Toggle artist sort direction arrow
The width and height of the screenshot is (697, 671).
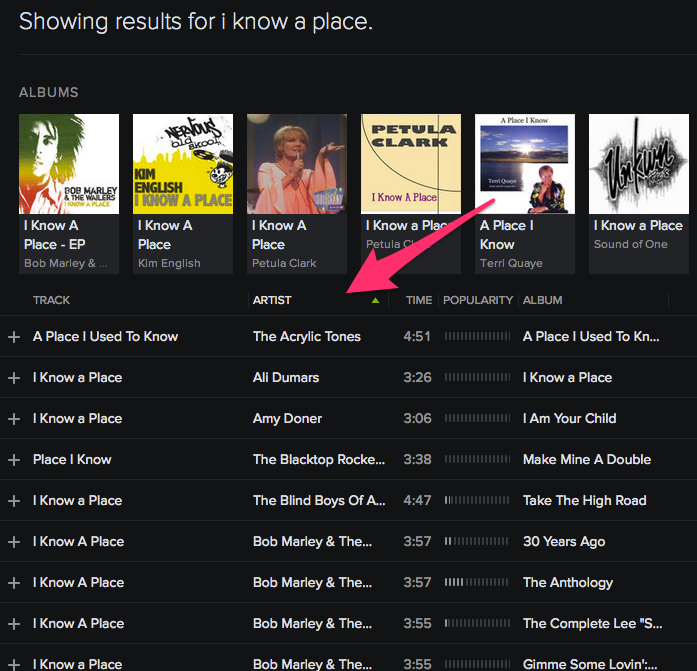coord(375,300)
